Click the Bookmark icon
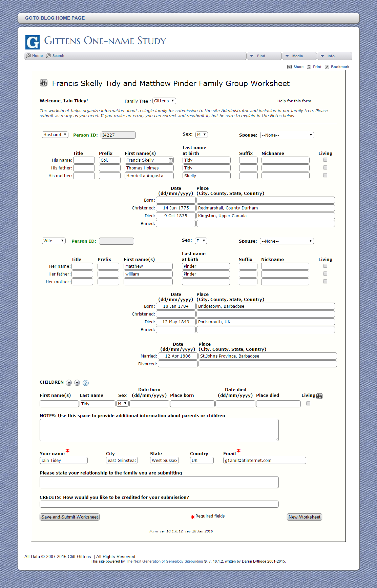 tap(327, 67)
